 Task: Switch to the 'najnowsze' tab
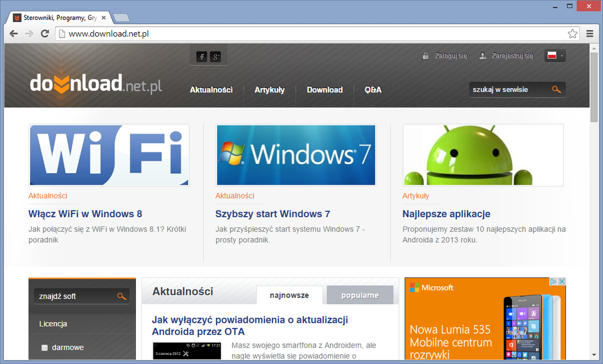pos(289,295)
